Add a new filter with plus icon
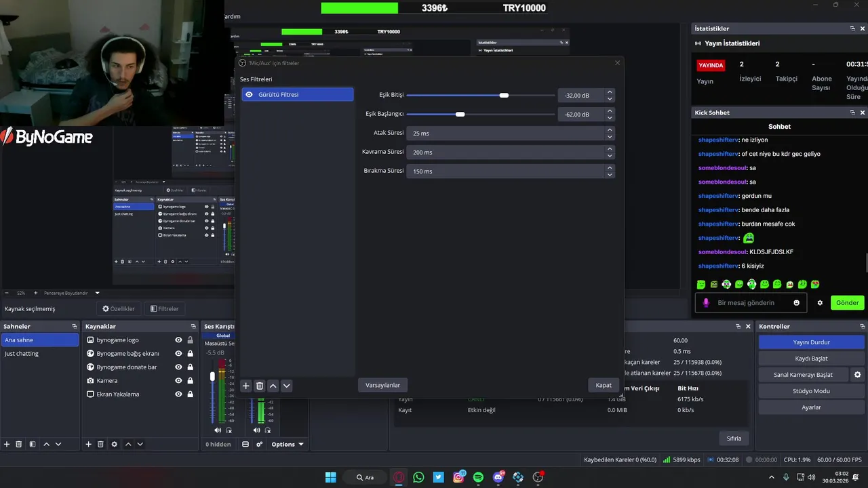This screenshot has height=488, width=868. click(x=246, y=386)
